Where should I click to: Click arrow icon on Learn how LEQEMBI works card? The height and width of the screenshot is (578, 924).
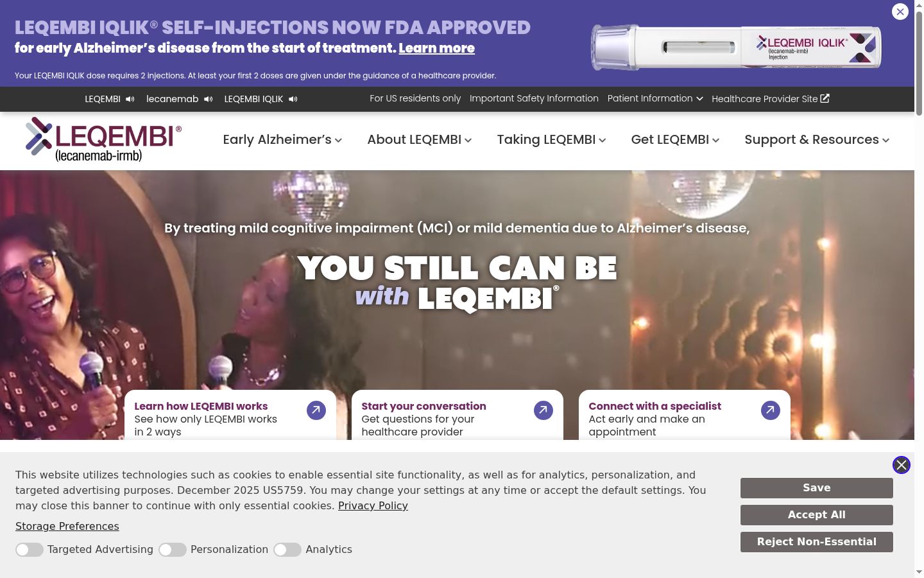pyautogui.click(x=316, y=410)
